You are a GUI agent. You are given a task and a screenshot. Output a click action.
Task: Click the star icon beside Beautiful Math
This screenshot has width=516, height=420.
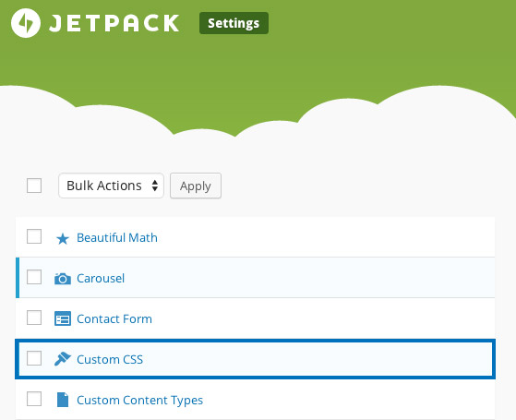tap(63, 239)
